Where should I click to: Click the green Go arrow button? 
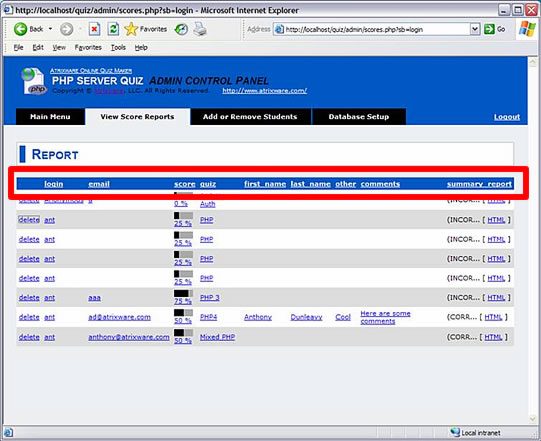(x=489, y=29)
